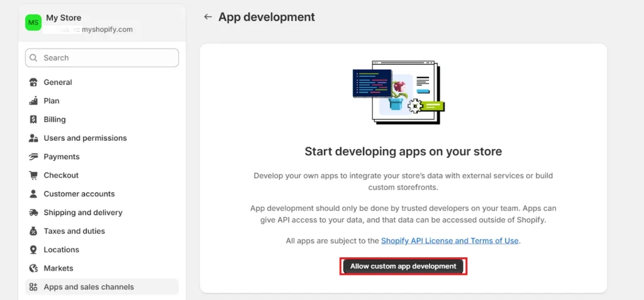Viewport: 644px width, 300px height.
Task: Select the Customer accounts person icon
Action: coord(33,194)
